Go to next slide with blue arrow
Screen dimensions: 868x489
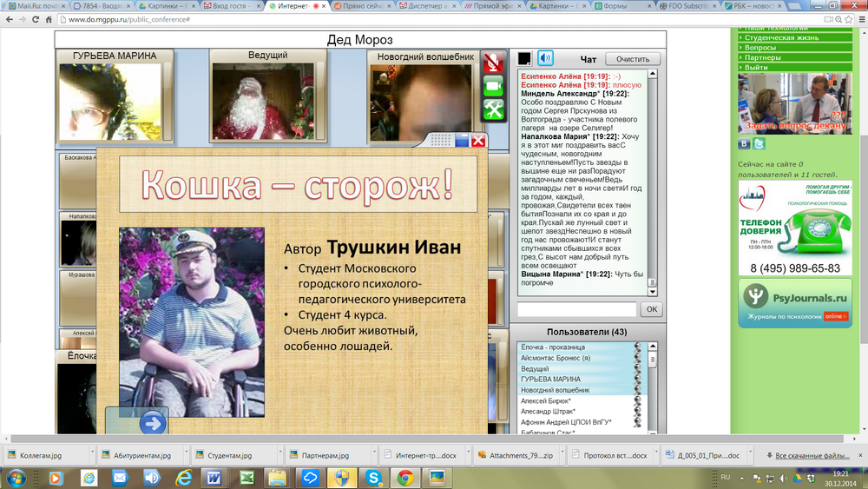(152, 423)
